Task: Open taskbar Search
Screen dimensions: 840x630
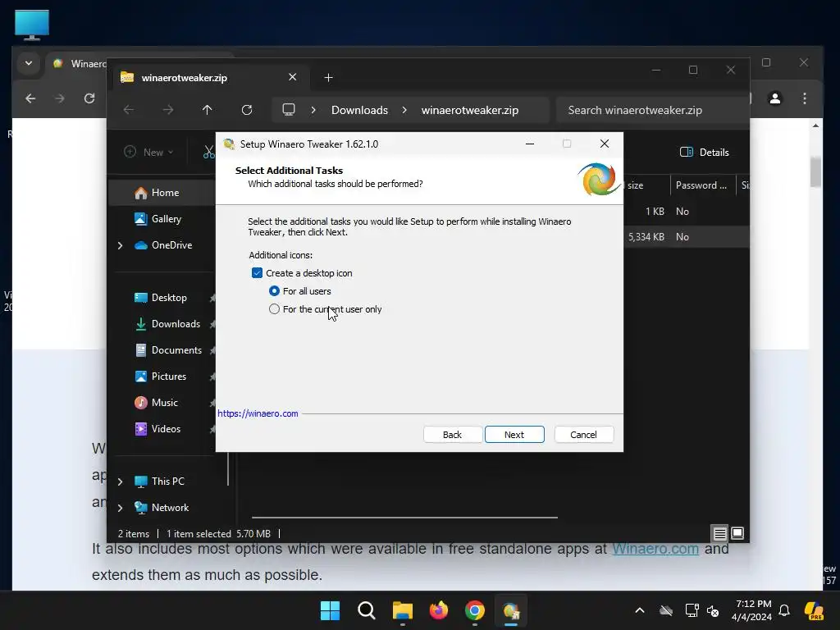Action: tap(367, 610)
